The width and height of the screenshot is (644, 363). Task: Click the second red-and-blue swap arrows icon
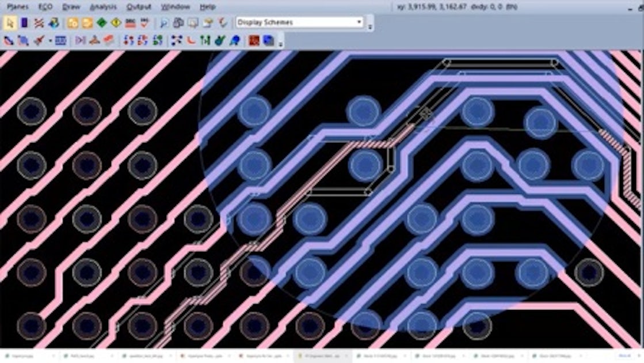[143, 40]
